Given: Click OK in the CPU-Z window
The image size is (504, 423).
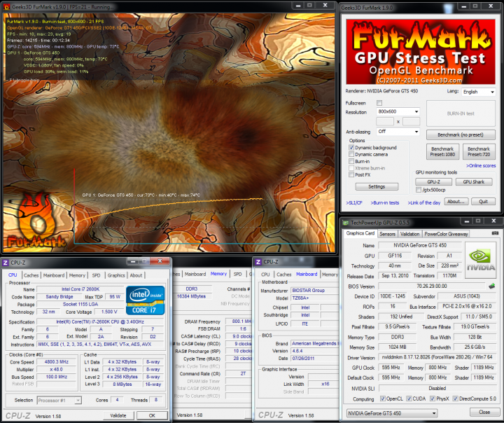Looking at the screenshot, I should click(152, 415).
